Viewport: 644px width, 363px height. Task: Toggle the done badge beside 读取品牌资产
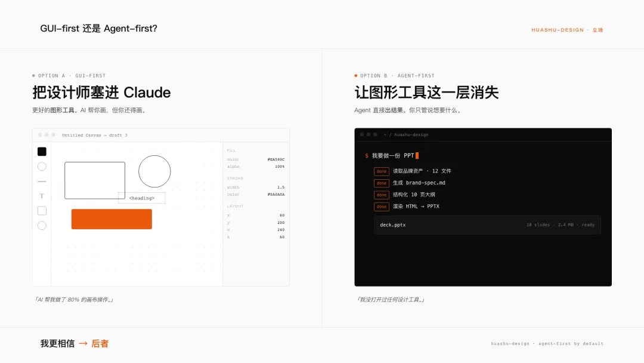point(382,171)
